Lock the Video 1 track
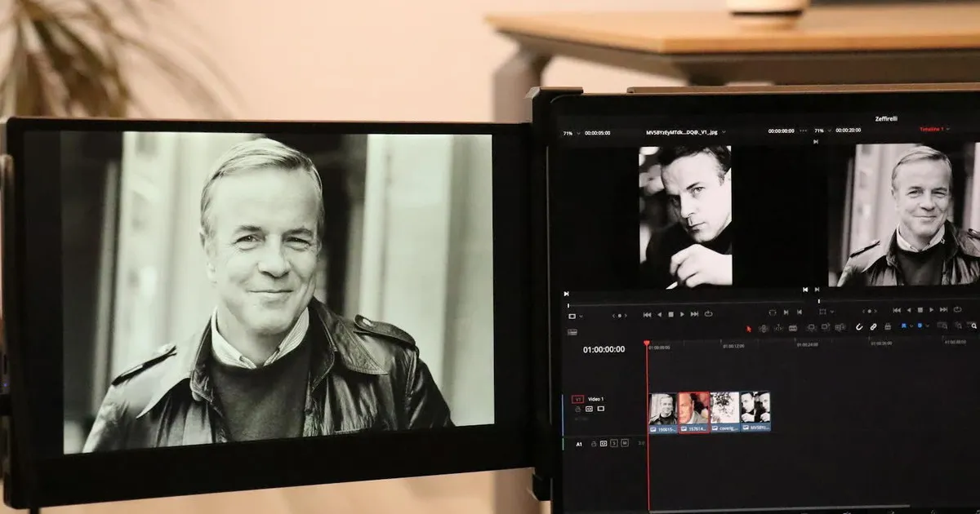 [577, 408]
